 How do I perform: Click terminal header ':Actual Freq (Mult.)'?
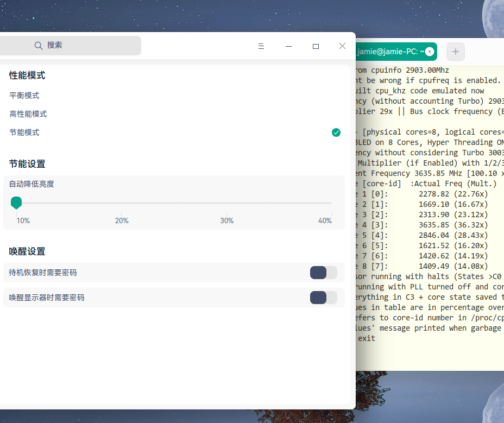point(453,184)
